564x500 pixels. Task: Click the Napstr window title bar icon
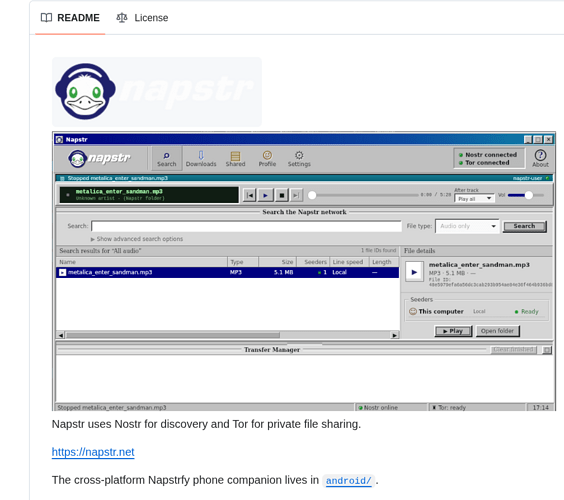(x=59, y=140)
